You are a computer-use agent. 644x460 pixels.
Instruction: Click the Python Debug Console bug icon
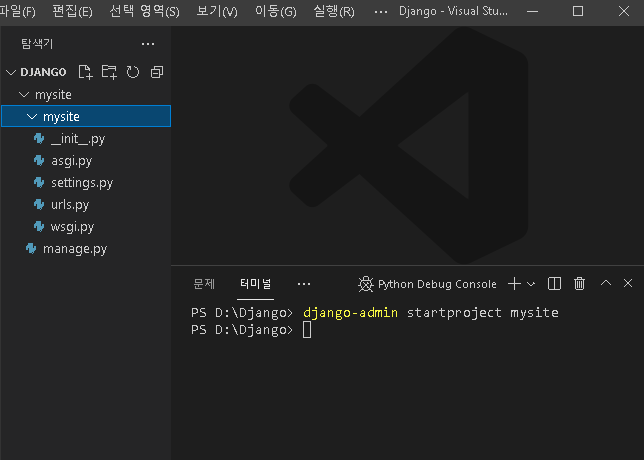[366, 284]
